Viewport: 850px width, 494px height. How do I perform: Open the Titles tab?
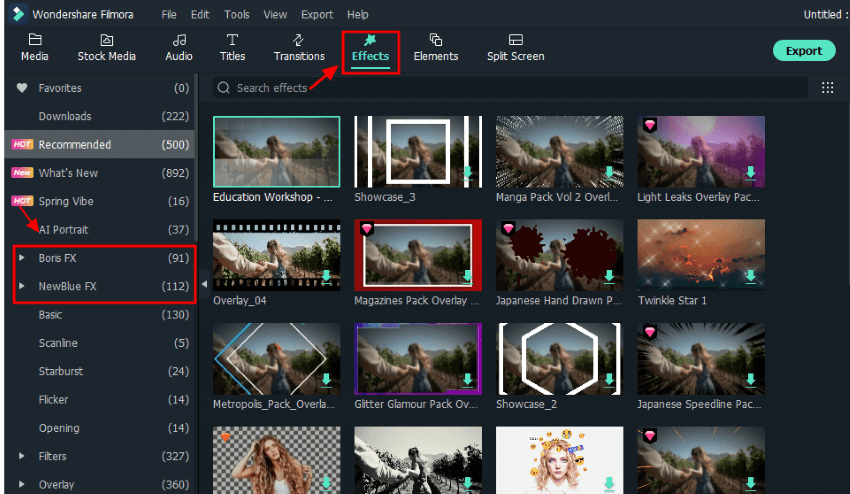coord(232,48)
